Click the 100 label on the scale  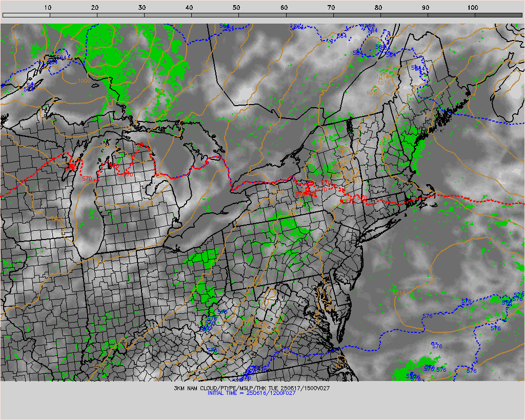[x=472, y=8]
